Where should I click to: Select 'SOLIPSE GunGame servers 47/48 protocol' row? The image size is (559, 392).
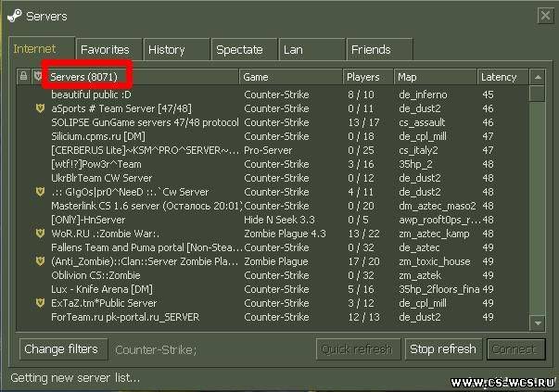[x=273, y=122]
